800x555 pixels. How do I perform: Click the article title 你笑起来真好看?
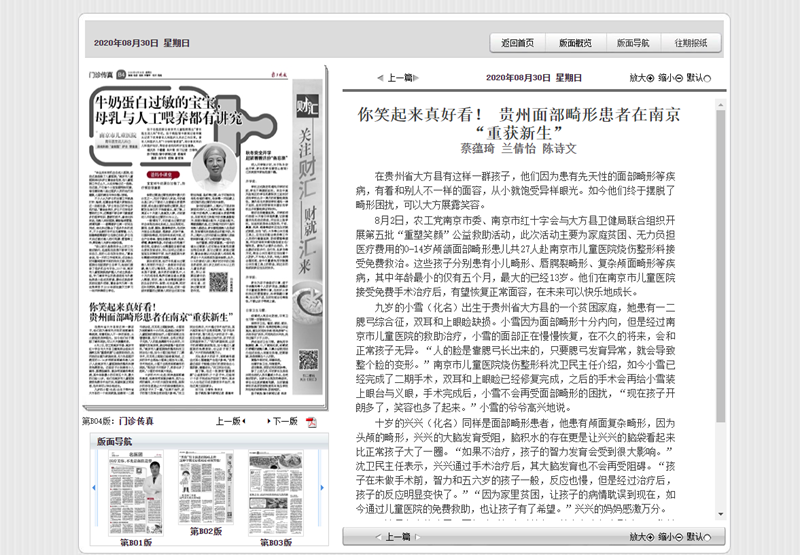pos(518,123)
